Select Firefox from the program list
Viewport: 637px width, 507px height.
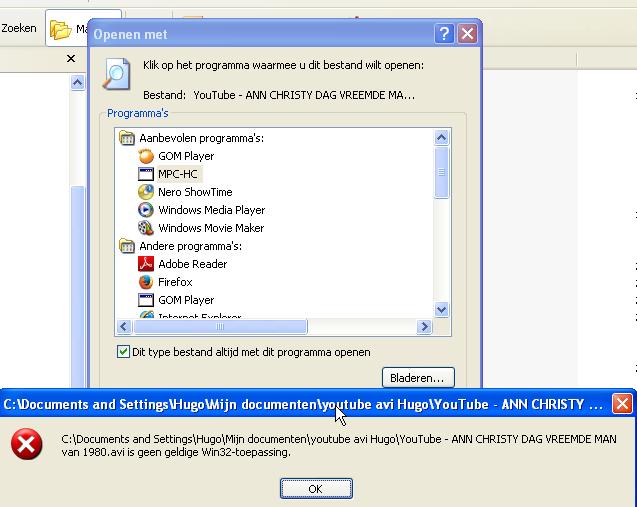pos(175,282)
